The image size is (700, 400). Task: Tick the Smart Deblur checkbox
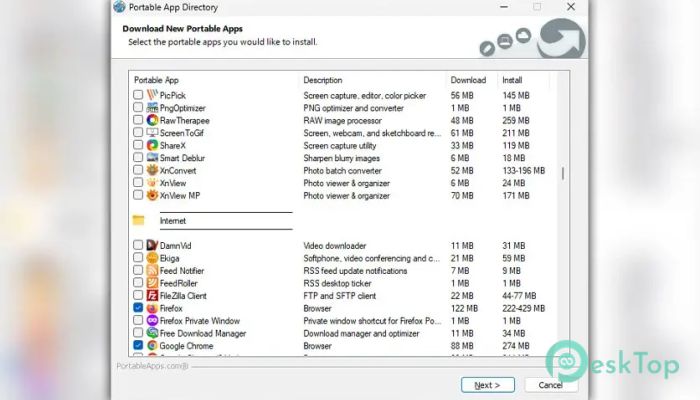click(x=138, y=157)
